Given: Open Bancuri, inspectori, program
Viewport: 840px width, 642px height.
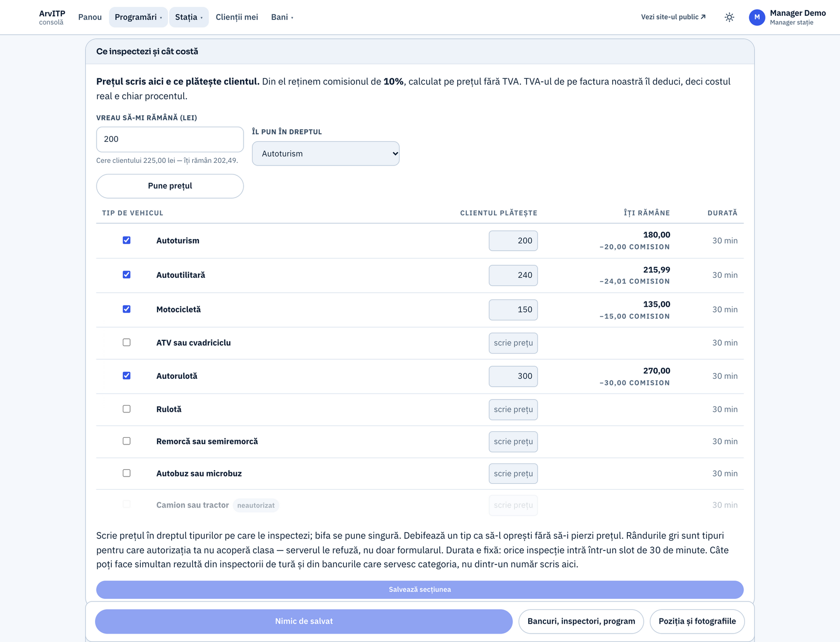Looking at the screenshot, I should pyautogui.click(x=581, y=622).
